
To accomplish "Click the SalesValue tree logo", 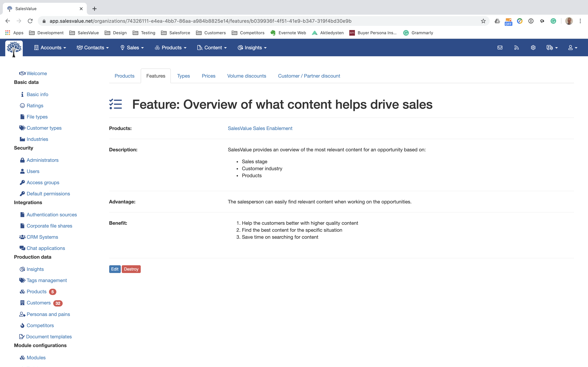I will (x=14, y=49).
